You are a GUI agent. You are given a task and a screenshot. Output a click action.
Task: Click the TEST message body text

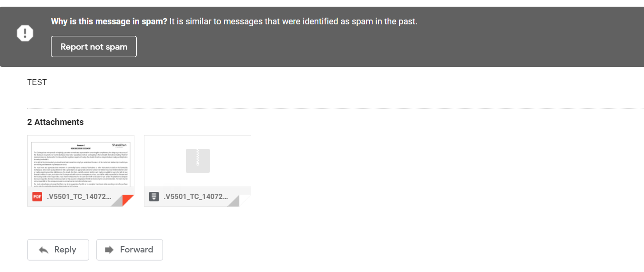[37, 82]
